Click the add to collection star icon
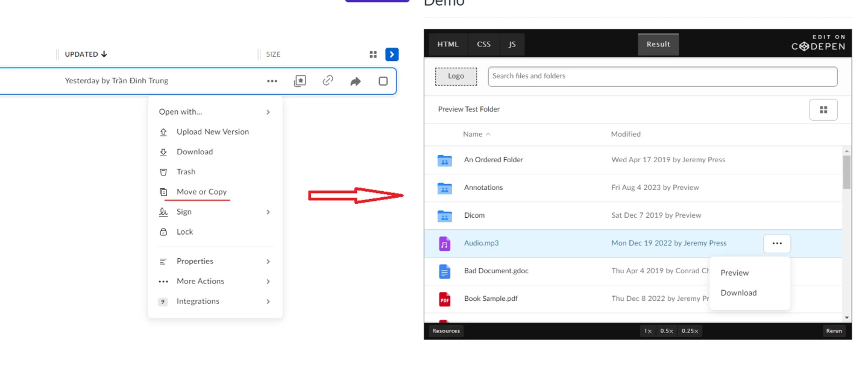868x386 pixels. [x=300, y=81]
